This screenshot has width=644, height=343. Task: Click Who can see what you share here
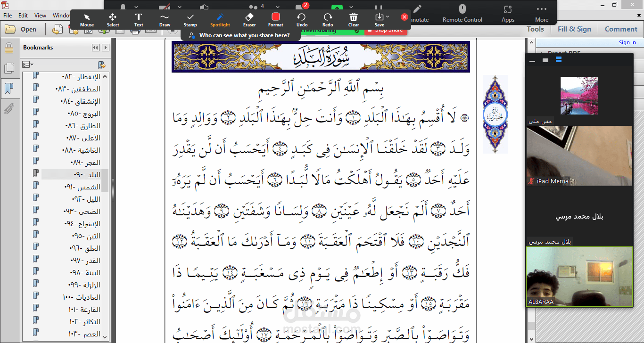(239, 35)
